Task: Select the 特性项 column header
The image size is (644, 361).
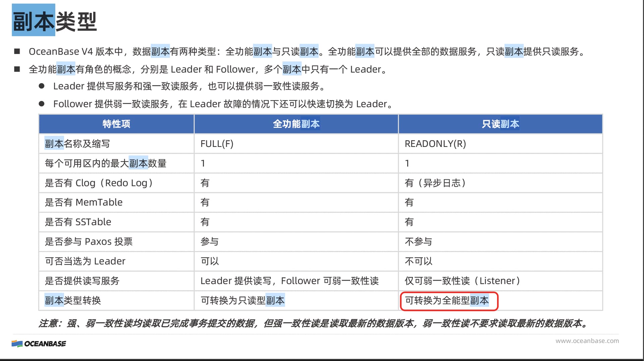Action: 116,124
